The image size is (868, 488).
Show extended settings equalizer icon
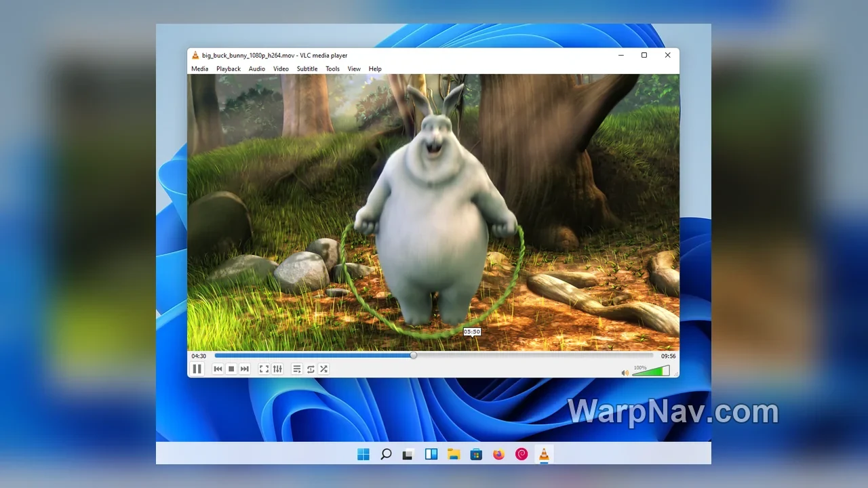click(x=277, y=369)
